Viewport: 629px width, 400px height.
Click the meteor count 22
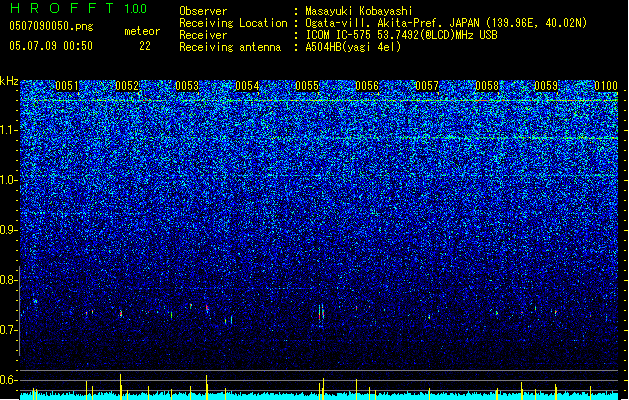[x=145, y=46]
